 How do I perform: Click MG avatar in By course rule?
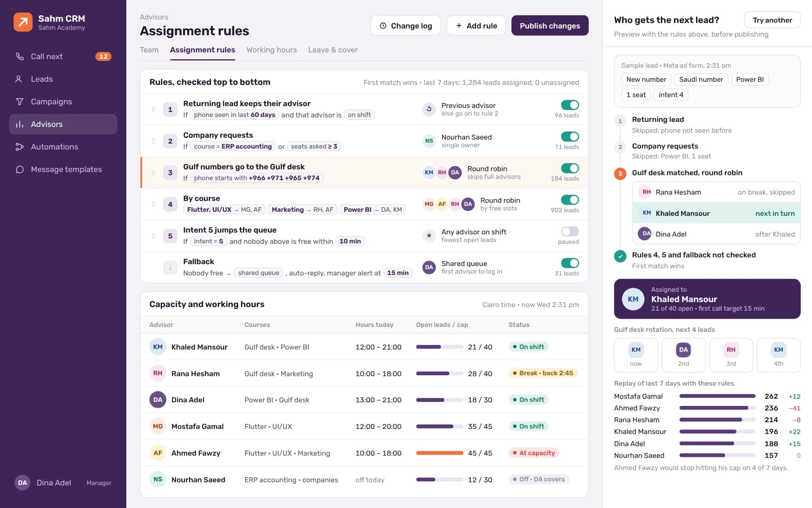(x=429, y=204)
